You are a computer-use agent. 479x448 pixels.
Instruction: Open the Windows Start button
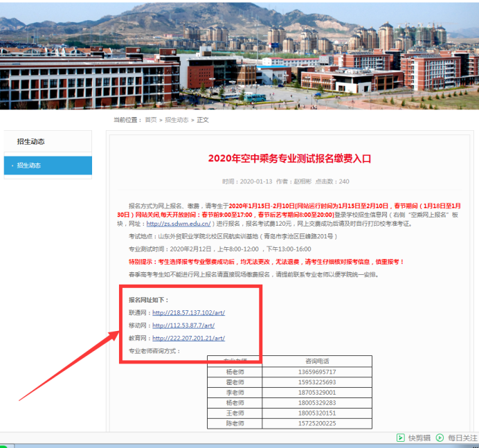click(x=4, y=445)
